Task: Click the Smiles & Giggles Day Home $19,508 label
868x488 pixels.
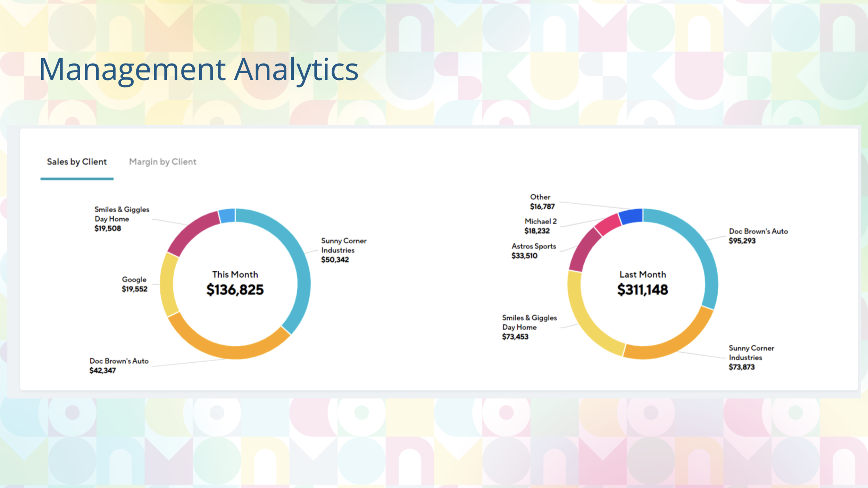Action: (x=122, y=219)
